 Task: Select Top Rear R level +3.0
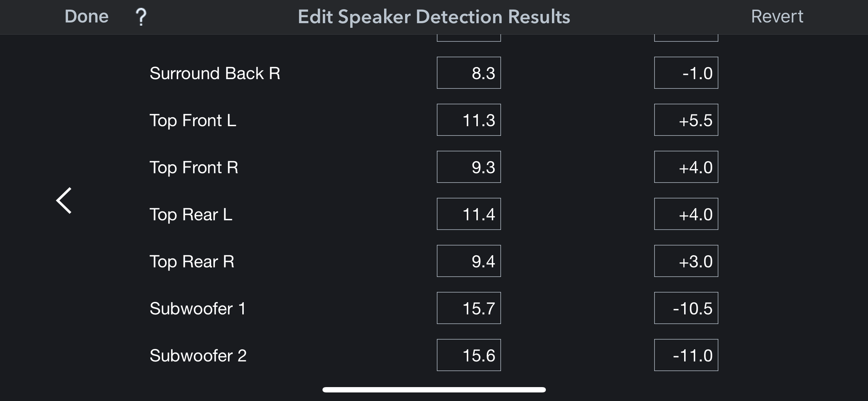click(686, 261)
